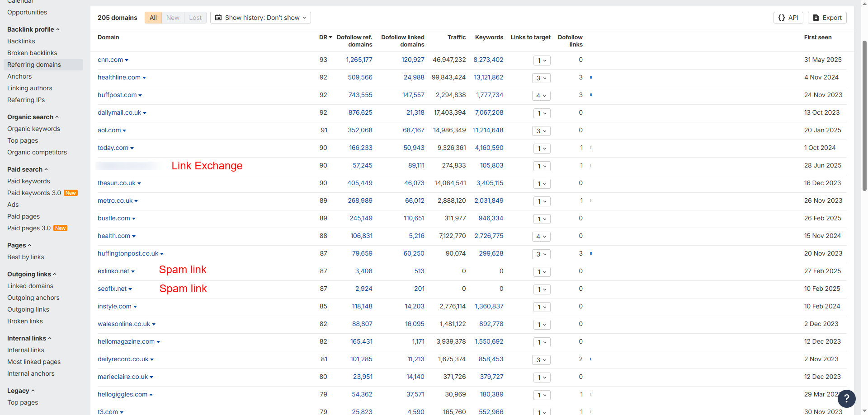Open dailymail.co.uk domain link
This screenshot has height=415, width=868.
click(x=119, y=112)
